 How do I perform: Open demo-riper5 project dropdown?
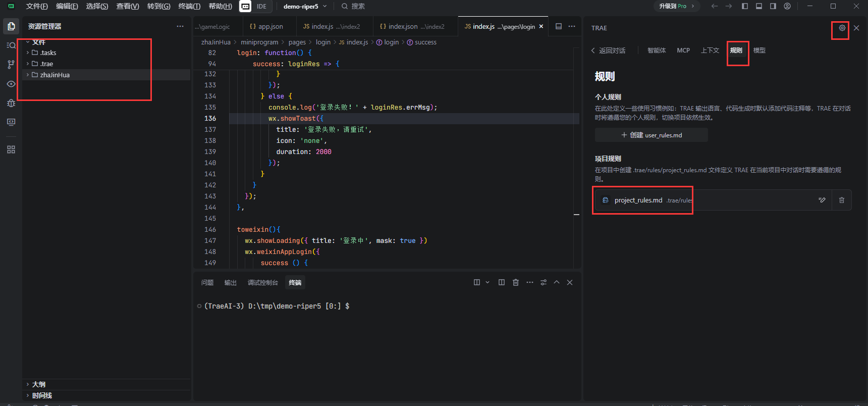(x=305, y=6)
